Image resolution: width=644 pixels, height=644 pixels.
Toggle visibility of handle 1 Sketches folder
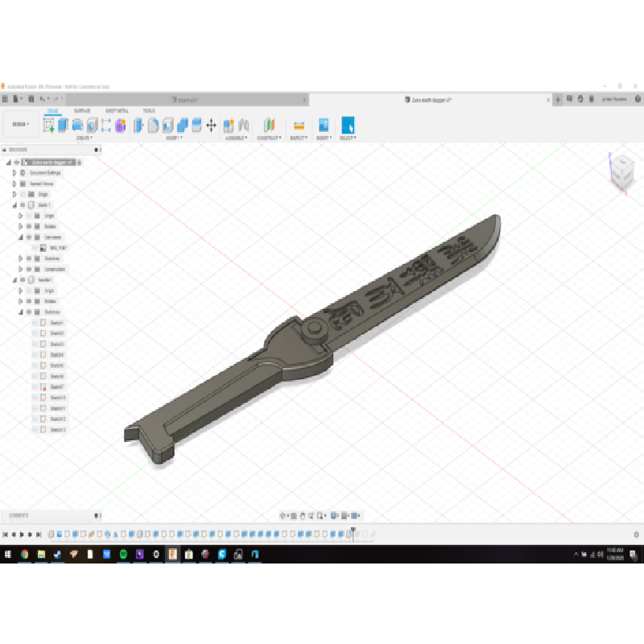28,312
